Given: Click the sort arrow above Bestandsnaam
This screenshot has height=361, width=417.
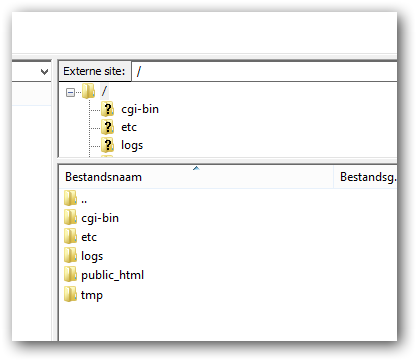Looking at the screenshot, I should point(196,168).
